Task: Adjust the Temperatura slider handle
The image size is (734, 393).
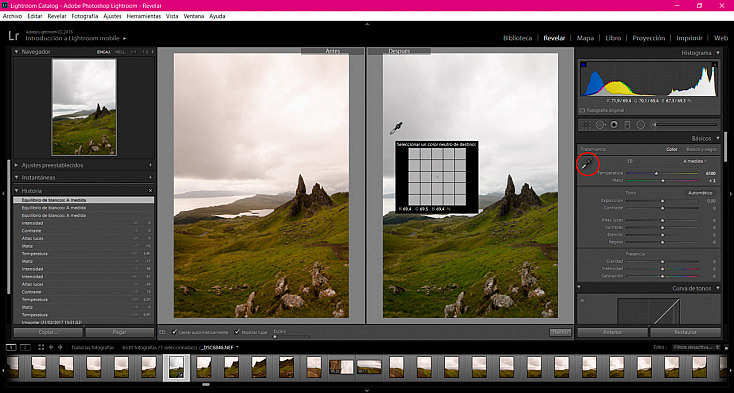Action: [657, 173]
